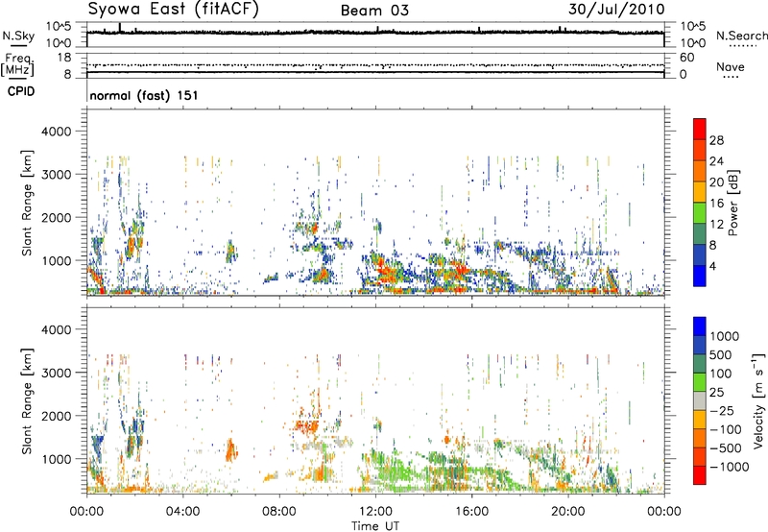
Task: Click the '28' label on Power colorbar
Action: [716, 140]
